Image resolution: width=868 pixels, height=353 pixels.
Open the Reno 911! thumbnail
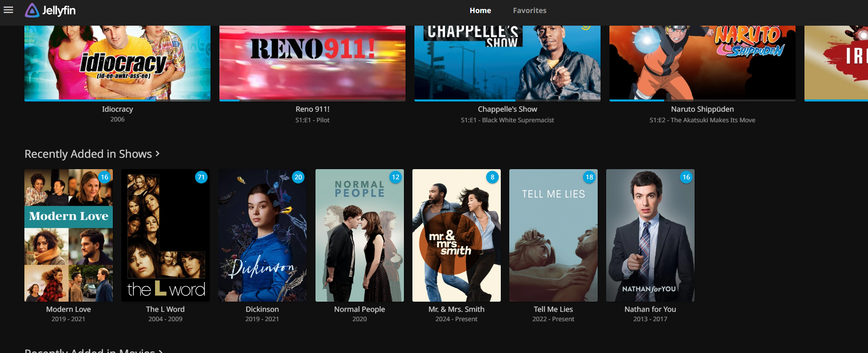[312, 62]
